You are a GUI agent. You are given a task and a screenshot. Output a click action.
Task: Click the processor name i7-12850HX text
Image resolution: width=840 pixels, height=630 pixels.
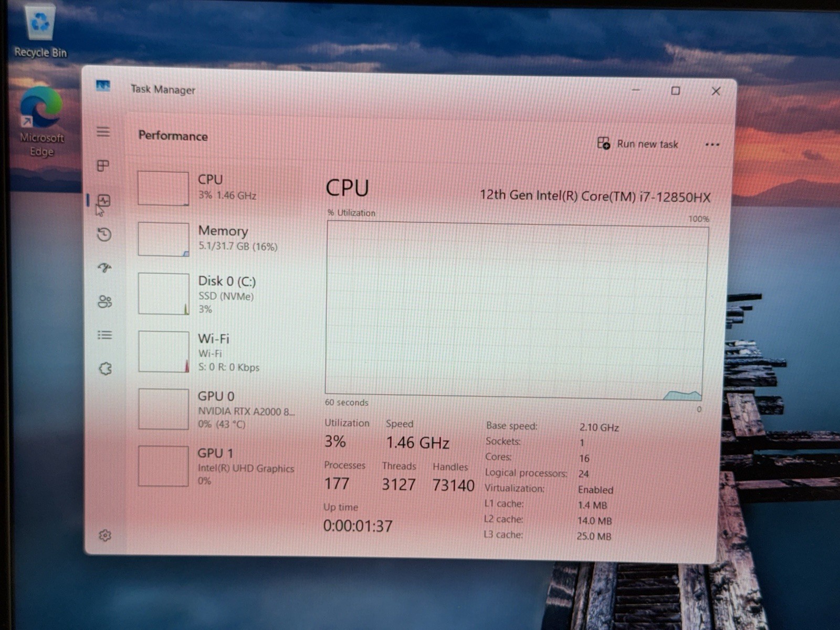click(595, 196)
